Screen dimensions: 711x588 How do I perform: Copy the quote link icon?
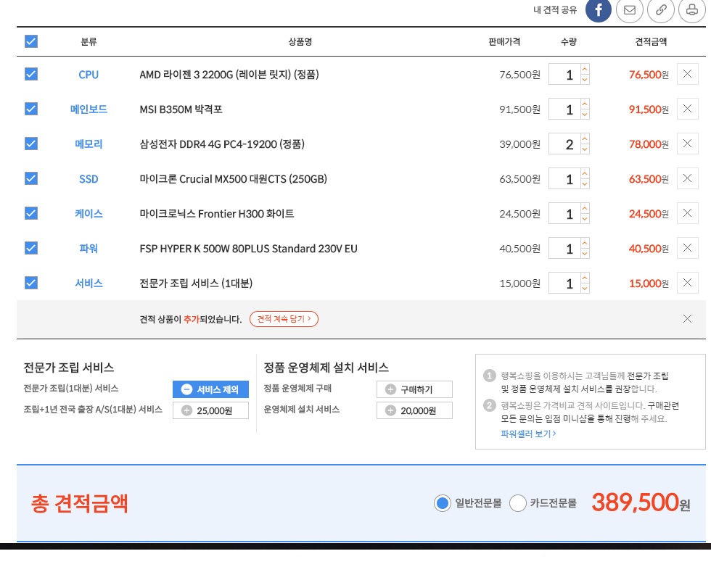(661, 9)
